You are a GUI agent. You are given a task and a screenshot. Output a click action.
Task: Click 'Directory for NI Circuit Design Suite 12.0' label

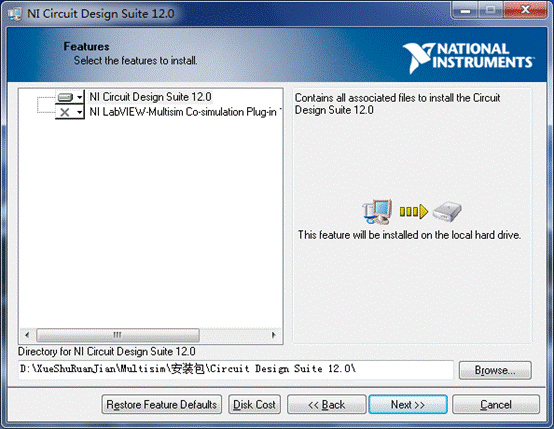pyautogui.click(x=107, y=352)
